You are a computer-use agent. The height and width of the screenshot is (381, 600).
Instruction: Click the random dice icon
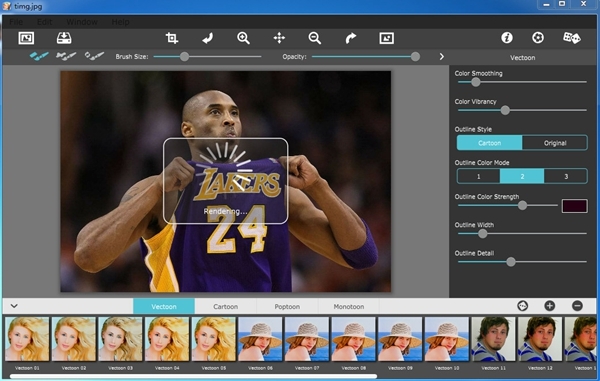pyautogui.click(x=572, y=37)
